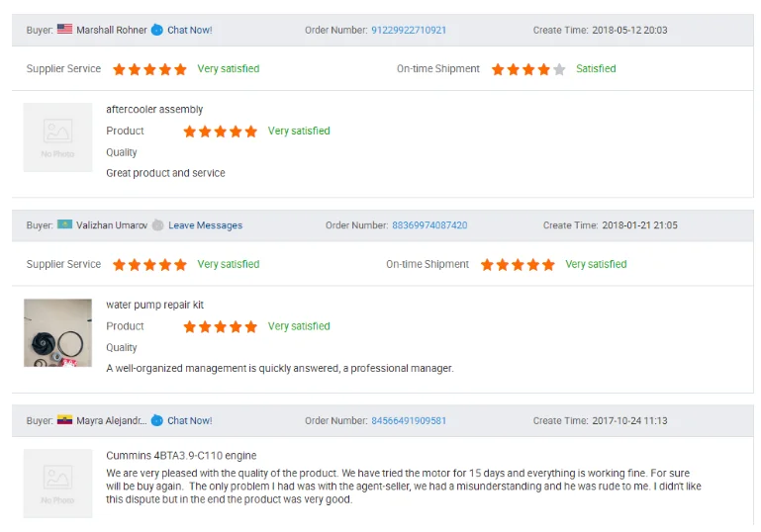Image resolution: width=761 pixels, height=532 pixels.
Task: Click the gray fifth star of first On-time Shipment rating
Action: tap(559, 69)
